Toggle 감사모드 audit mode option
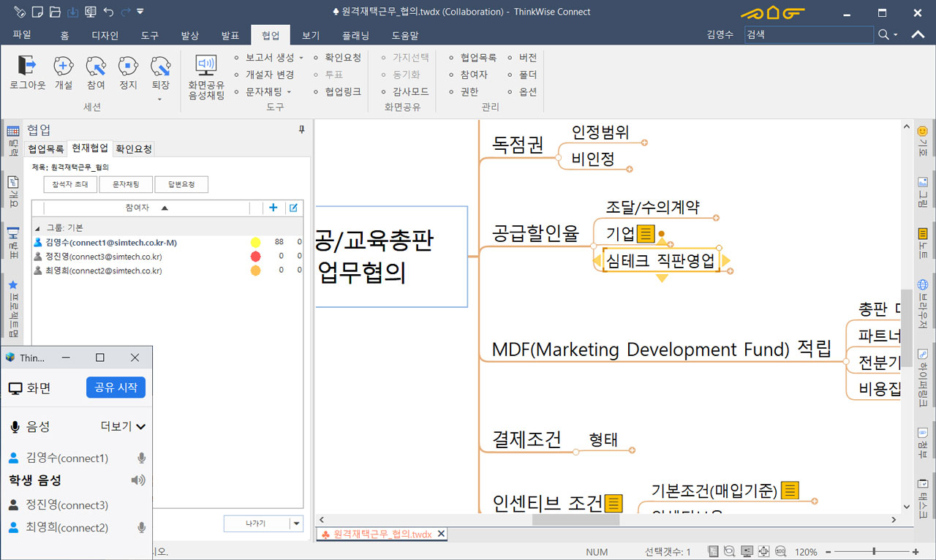Image resolution: width=936 pixels, height=560 pixels. click(x=406, y=91)
